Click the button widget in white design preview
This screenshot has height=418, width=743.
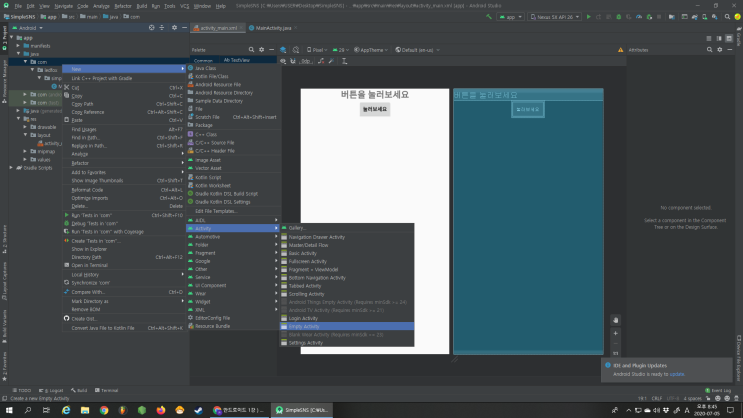[x=375, y=109]
